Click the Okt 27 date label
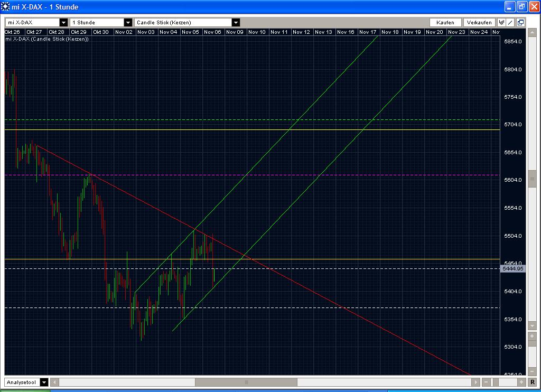 [x=34, y=32]
